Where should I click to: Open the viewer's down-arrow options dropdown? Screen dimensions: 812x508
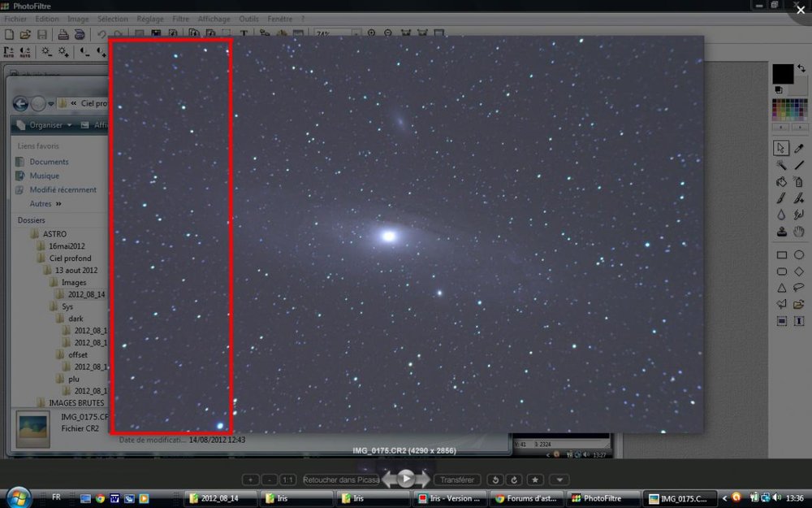coord(559,480)
